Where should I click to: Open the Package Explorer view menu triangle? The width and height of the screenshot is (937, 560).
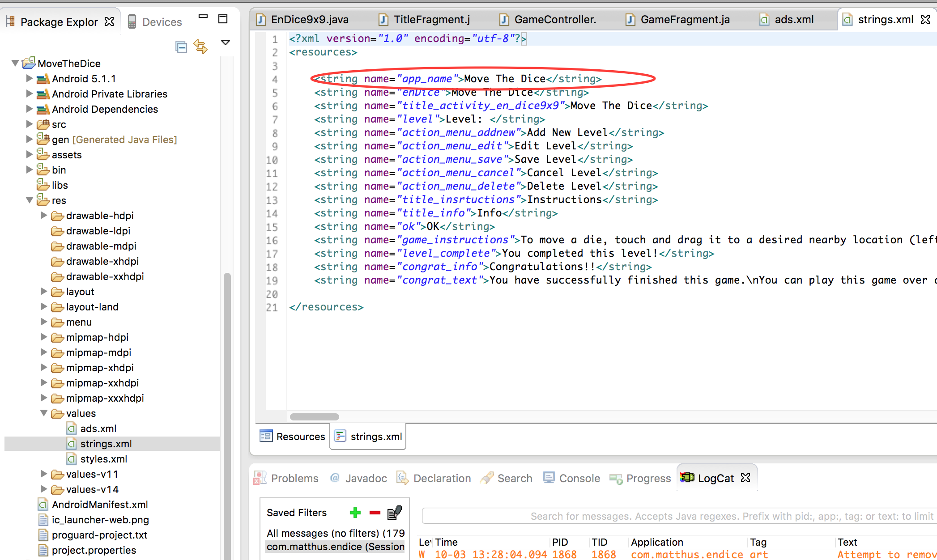coord(226,42)
